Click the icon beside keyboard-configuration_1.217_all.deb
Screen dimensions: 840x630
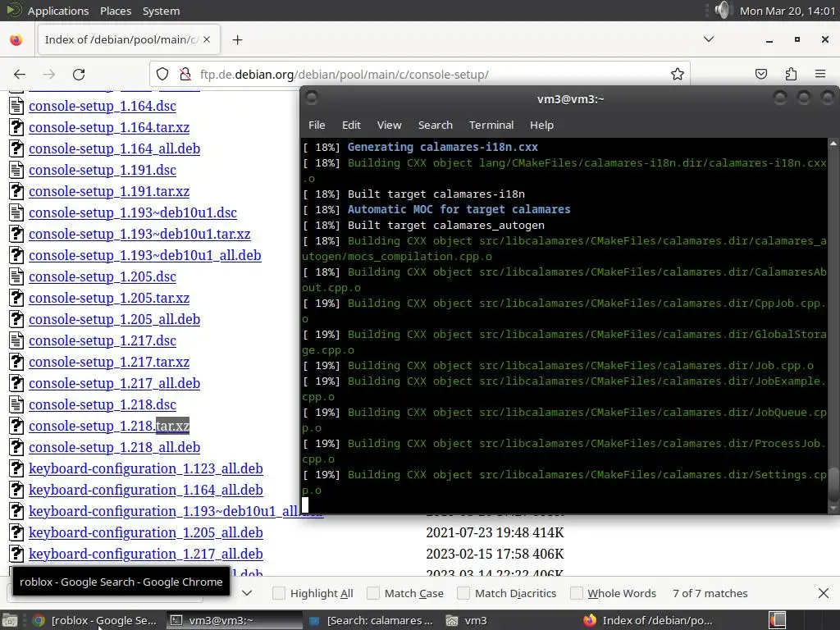16,554
